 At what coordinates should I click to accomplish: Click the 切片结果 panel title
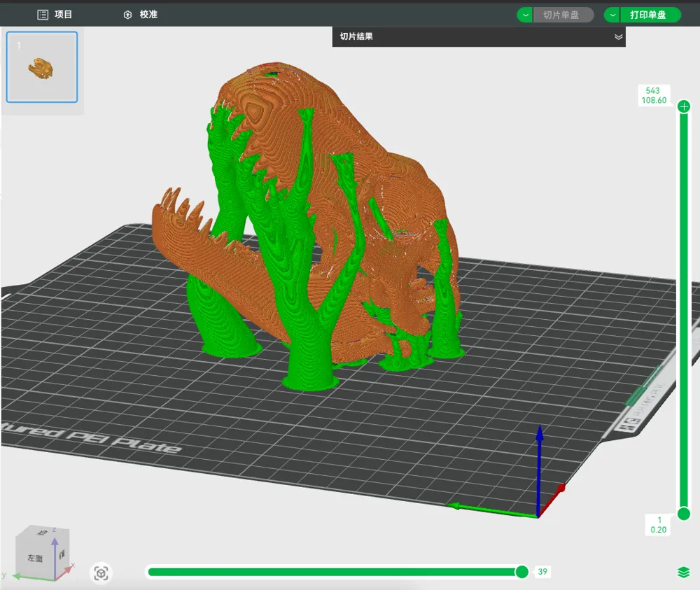point(356,36)
